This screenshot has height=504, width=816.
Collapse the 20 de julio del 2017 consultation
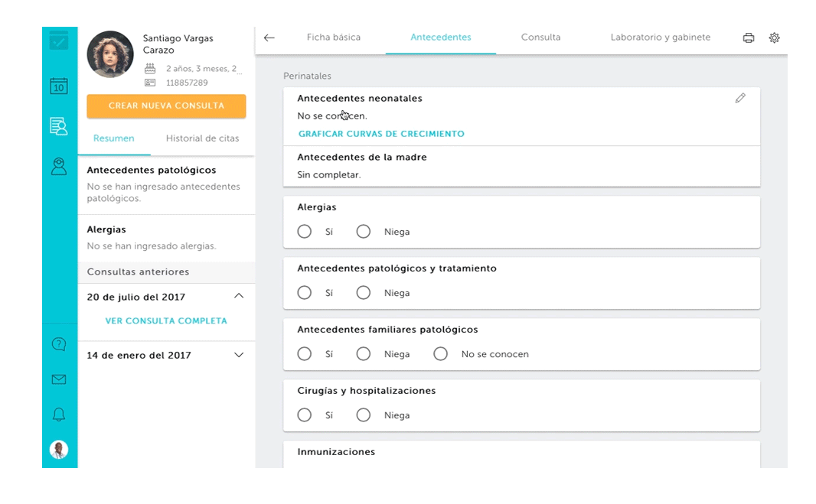pos(239,296)
